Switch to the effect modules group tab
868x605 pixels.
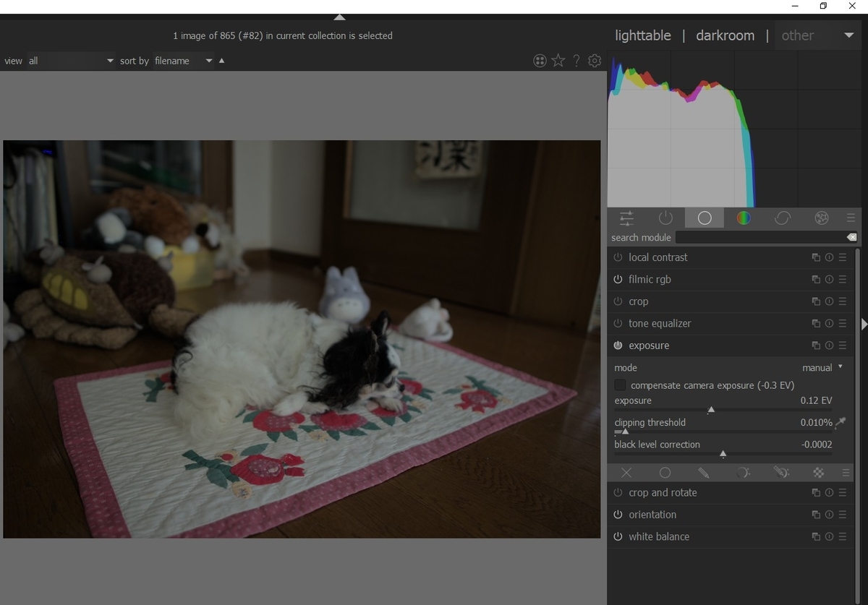821,218
